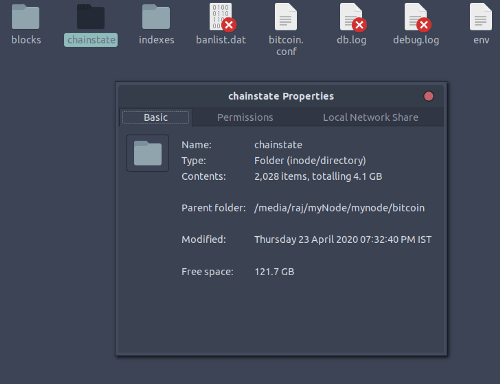The width and height of the screenshot is (500, 384).
Task: Click the folder icon button in Properties dialog
Action: [148, 153]
